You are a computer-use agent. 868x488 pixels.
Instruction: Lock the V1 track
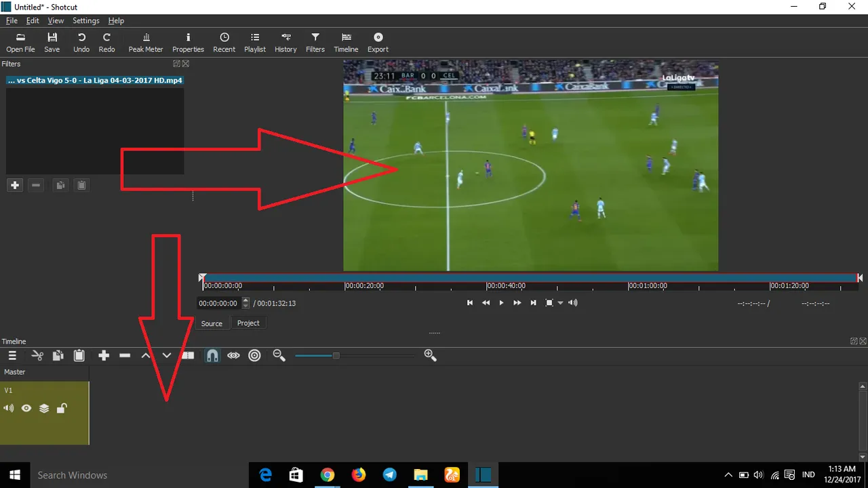[62, 408]
